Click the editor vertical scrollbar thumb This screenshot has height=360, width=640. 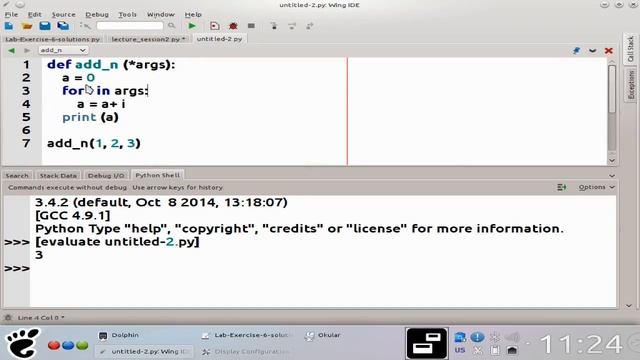(612, 88)
